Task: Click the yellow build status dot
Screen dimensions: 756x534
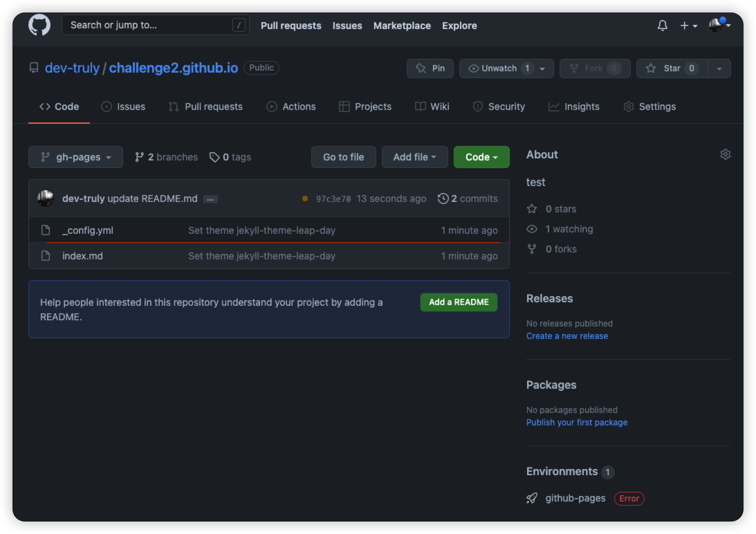Action: click(x=305, y=198)
